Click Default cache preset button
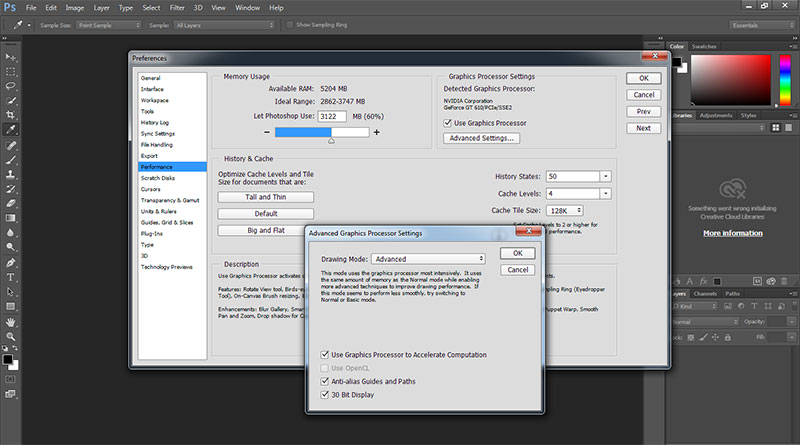Screen dimensions: 800x445 pos(266,214)
